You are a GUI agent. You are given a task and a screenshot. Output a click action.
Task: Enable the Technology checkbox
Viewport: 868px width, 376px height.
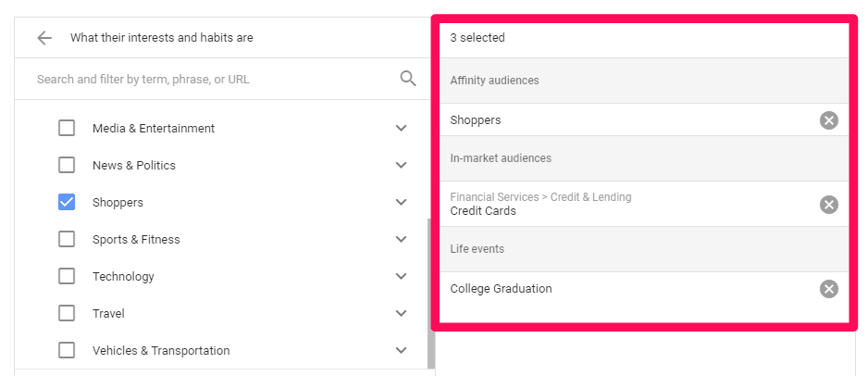[x=67, y=276]
